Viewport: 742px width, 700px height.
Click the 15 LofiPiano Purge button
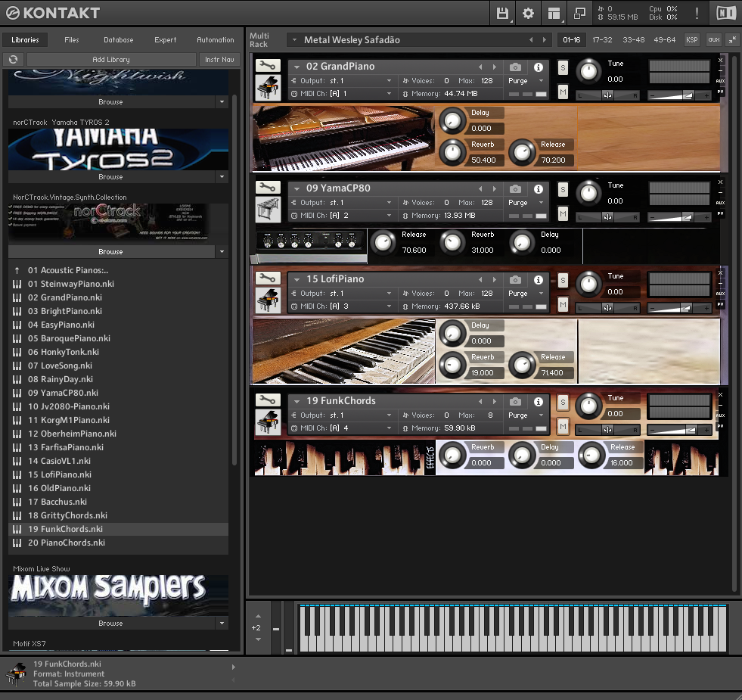point(517,294)
